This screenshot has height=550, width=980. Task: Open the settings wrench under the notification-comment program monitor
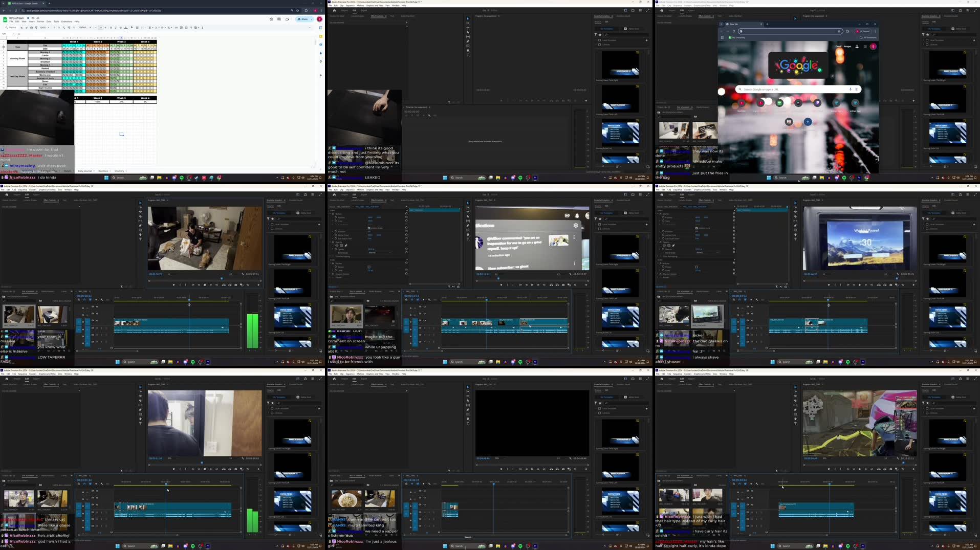(570, 274)
